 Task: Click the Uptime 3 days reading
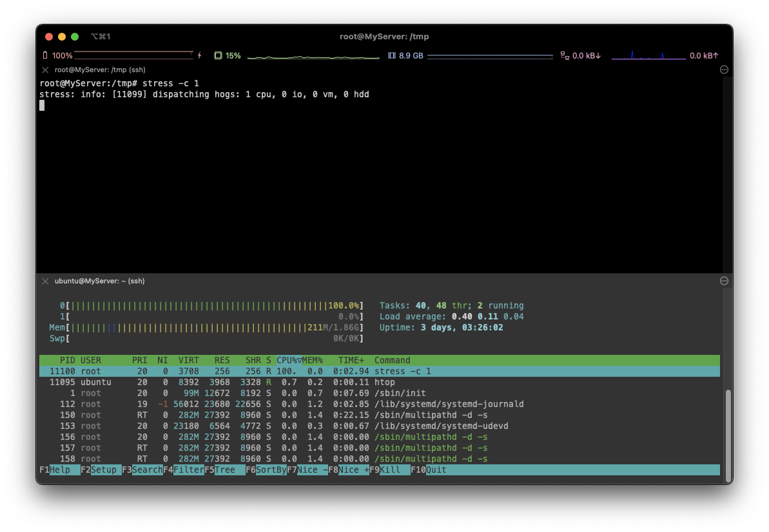click(x=441, y=327)
